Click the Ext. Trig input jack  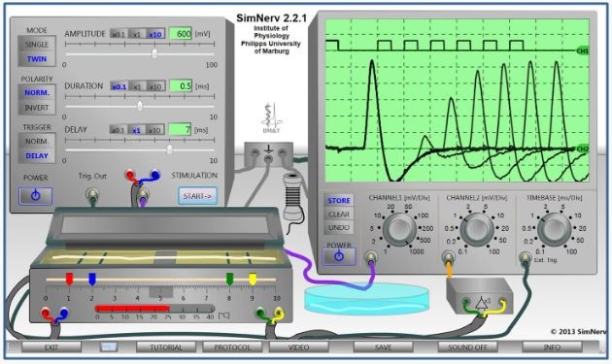pyautogui.click(x=525, y=257)
